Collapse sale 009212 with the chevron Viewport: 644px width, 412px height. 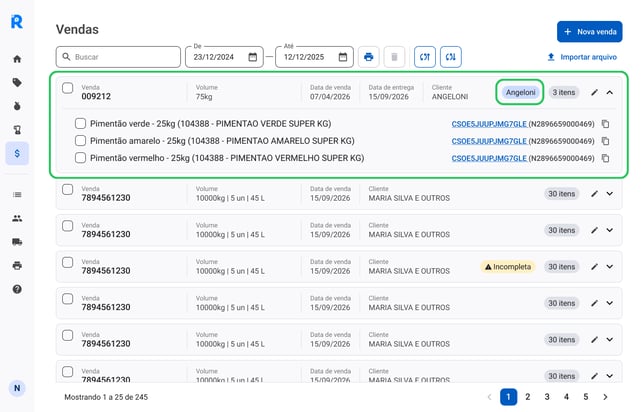[x=610, y=92]
